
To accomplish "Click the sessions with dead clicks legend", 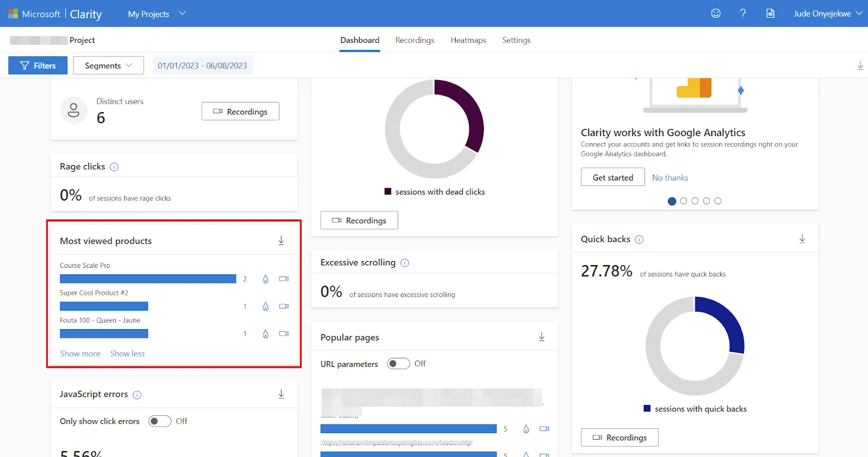I will click(435, 192).
